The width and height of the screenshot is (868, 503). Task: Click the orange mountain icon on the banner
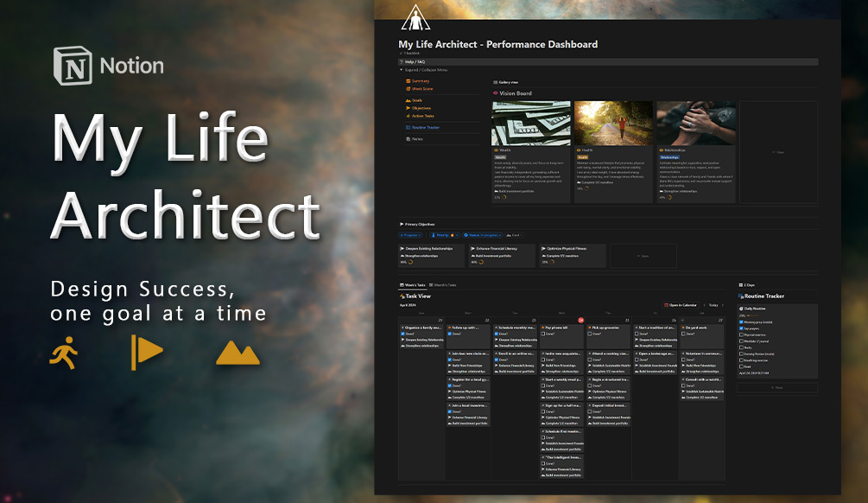[238, 353]
